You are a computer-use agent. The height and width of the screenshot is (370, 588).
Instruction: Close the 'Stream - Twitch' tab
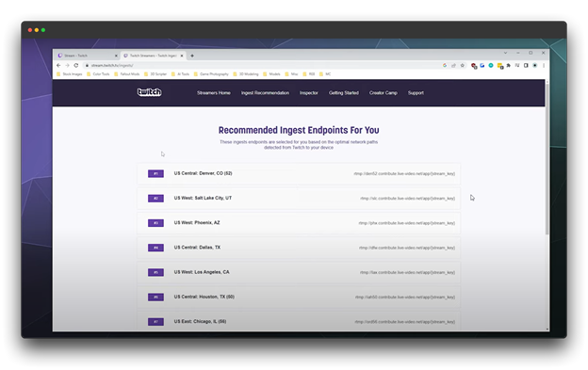pyautogui.click(x=116, y=56)
